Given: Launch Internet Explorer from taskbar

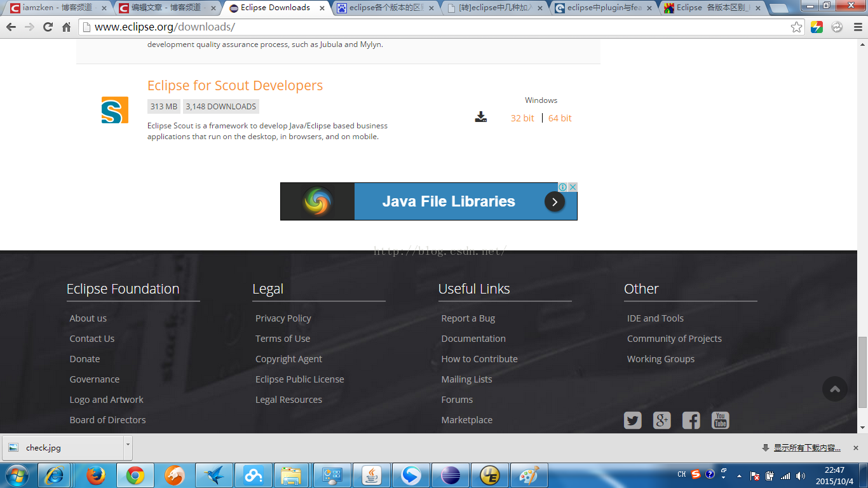Looking at the screenshot, I should (x=55, y=475).
